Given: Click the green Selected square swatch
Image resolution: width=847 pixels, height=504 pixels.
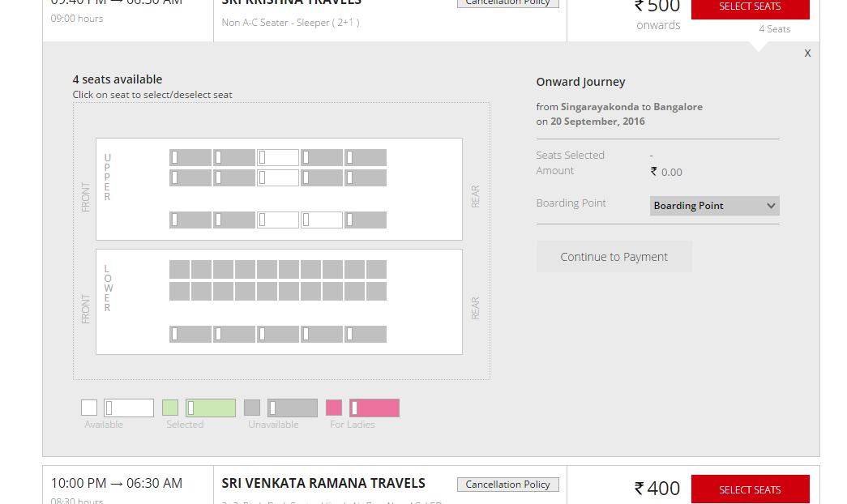Looking at the screenshot, I should (170, 408).
